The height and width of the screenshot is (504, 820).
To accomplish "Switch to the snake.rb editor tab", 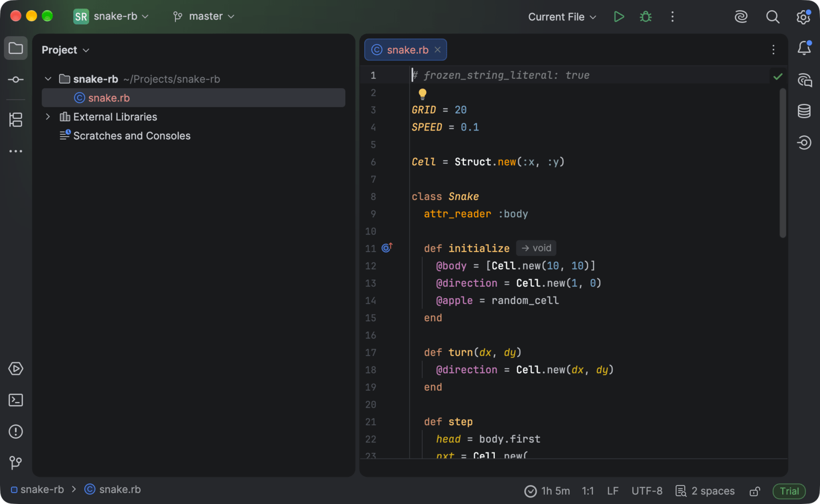I will coord(406,50).
